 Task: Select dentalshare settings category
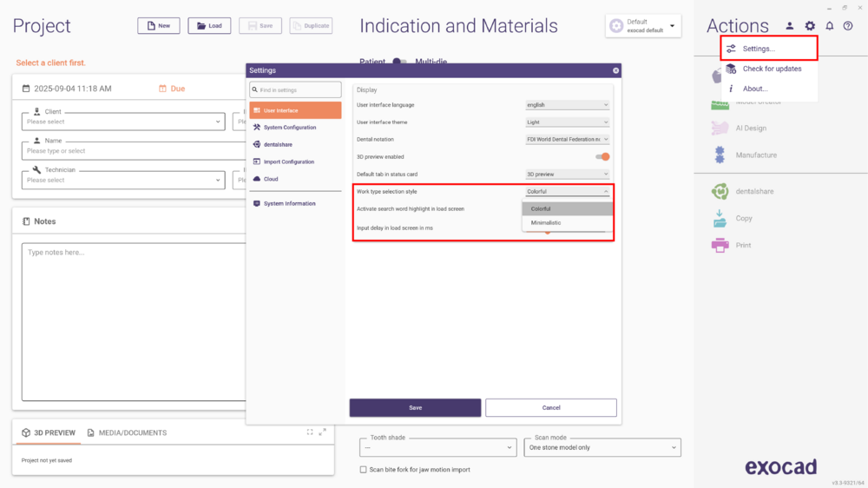click(296, 144)
